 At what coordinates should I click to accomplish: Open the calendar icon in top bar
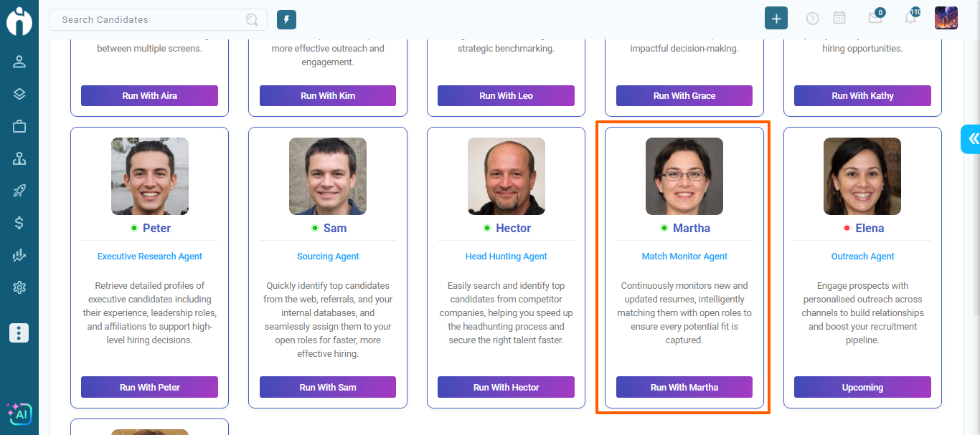click(x=839, y=19)
